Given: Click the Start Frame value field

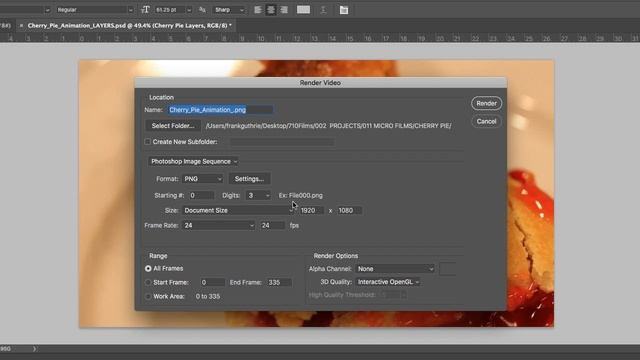Looking at the screenshot, I should pos(212,282).
